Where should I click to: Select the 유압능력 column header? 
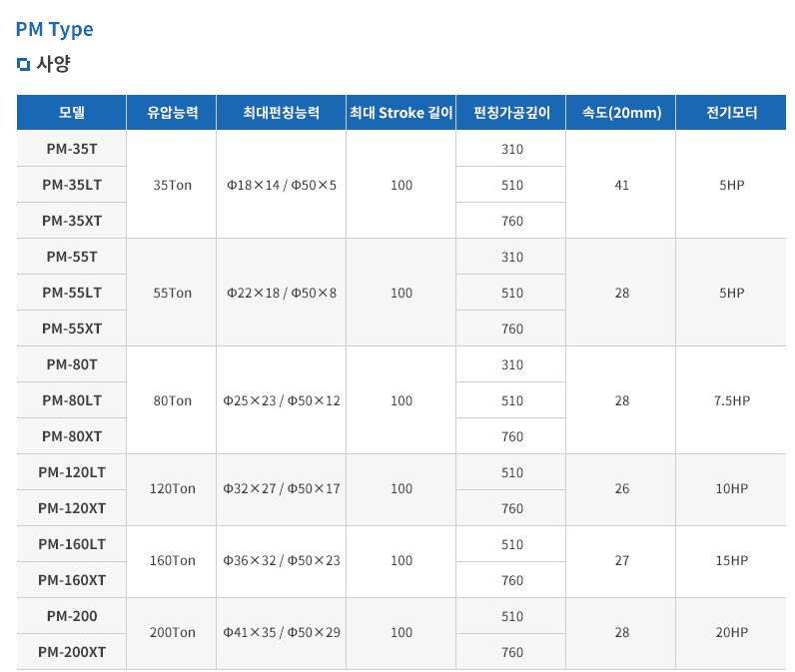(x=171, y=113)
